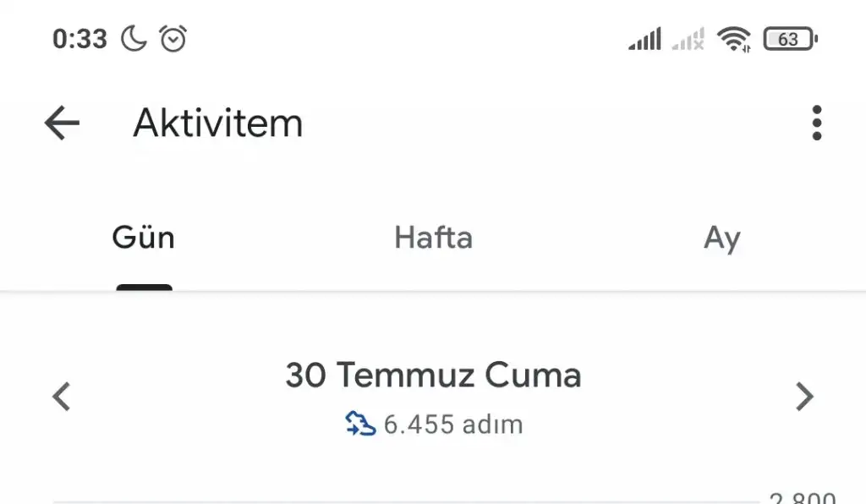Image resolution: width=866 pixels, height=504 pixels.
Task: Switch to the Hafta tab
Action: click(x=433, y=238)
